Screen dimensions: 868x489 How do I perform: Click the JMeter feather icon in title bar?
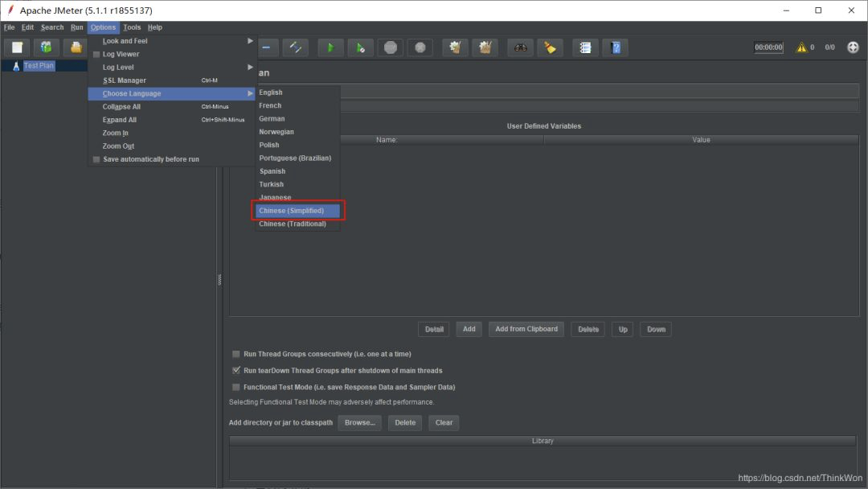click(x=10, y=10)
